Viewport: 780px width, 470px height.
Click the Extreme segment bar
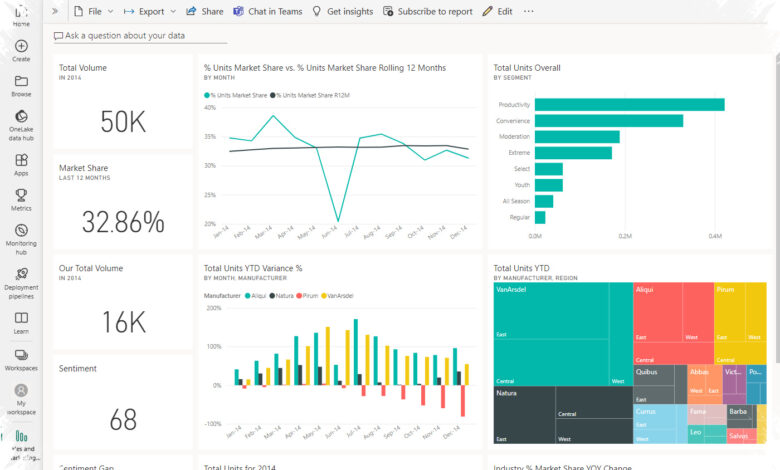pyautogui.click(x=573, y=153)
